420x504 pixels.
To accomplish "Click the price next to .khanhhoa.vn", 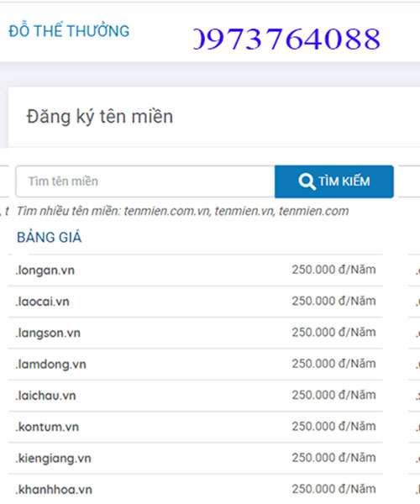I will (x=333, y=489).
